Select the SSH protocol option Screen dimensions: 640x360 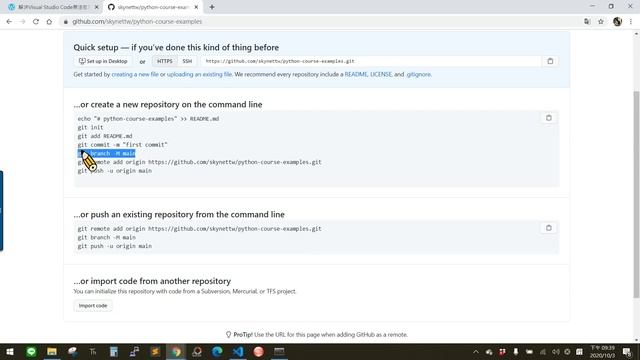[187, 61]
